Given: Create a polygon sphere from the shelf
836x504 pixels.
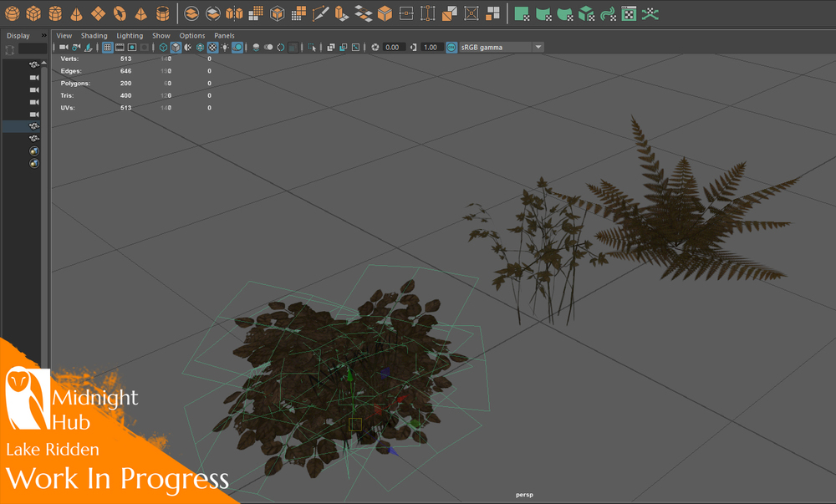Looking at the screenshot, I should (x=13, y=13).
